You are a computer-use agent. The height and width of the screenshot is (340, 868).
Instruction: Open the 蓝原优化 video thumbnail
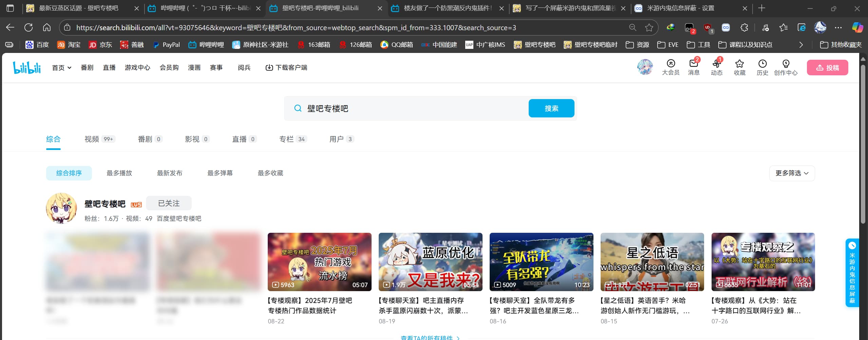(430, 262)
